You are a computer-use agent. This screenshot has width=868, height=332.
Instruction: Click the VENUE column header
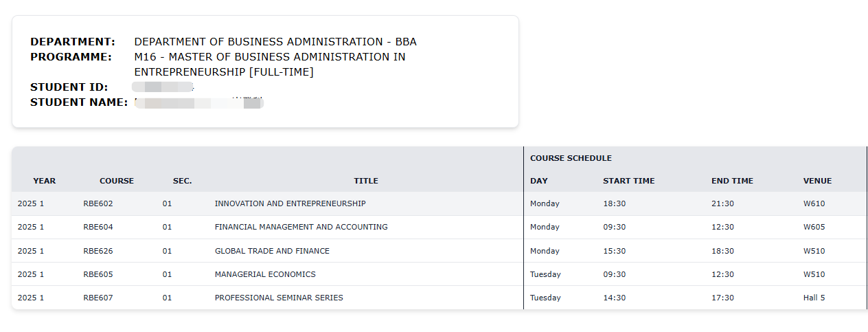817,181
